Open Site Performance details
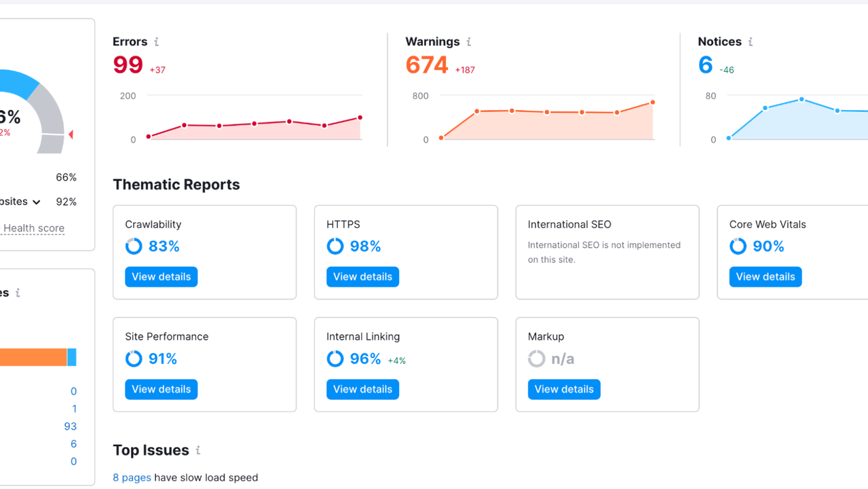This screenshot has width=868, height=489. click(x=161, y=389)
